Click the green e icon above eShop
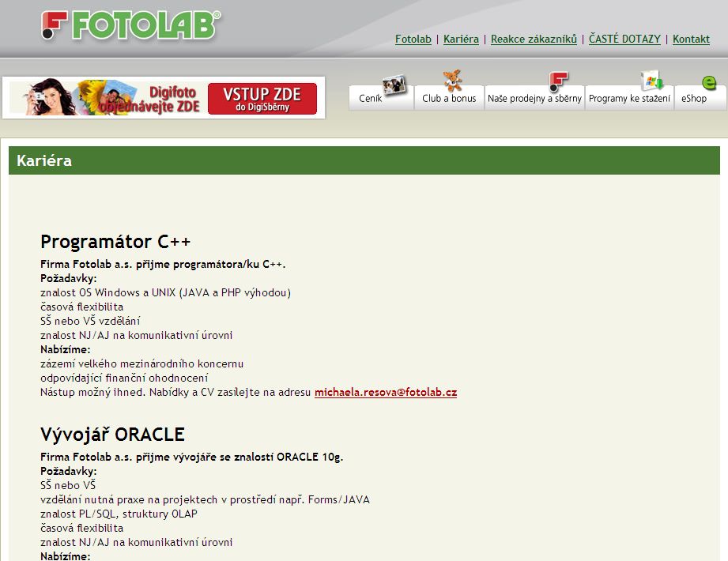The image size is (728, 561). point(708,83)
